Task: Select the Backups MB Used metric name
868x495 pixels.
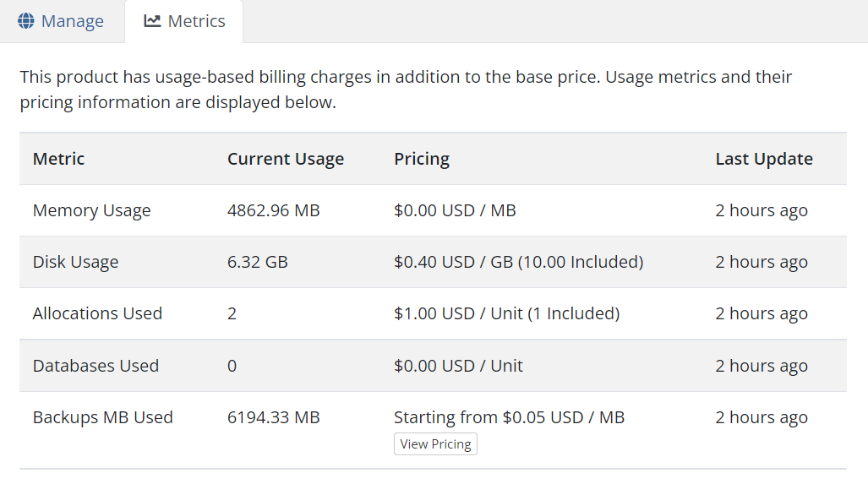Action: click(102, 417)
